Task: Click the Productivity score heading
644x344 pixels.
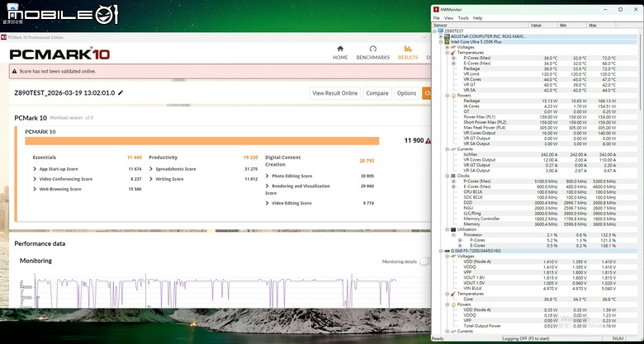Action: (x=163, y=158)
